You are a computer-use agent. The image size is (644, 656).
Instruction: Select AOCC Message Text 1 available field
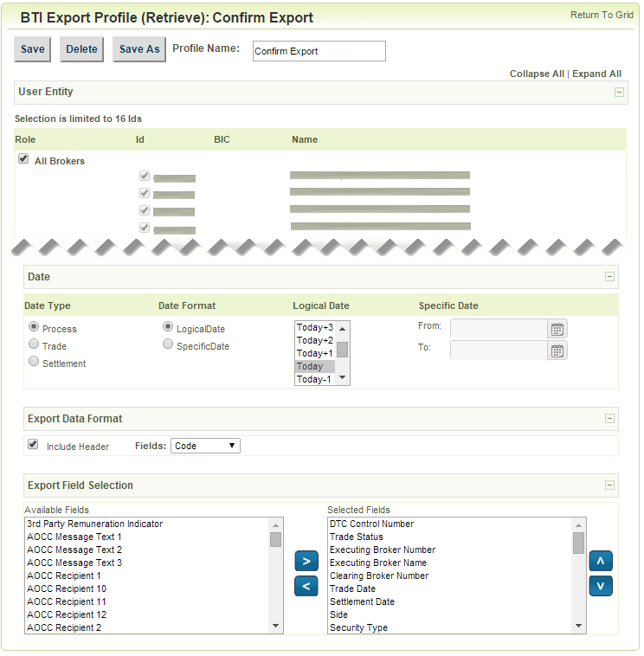[x=74, y=537]
